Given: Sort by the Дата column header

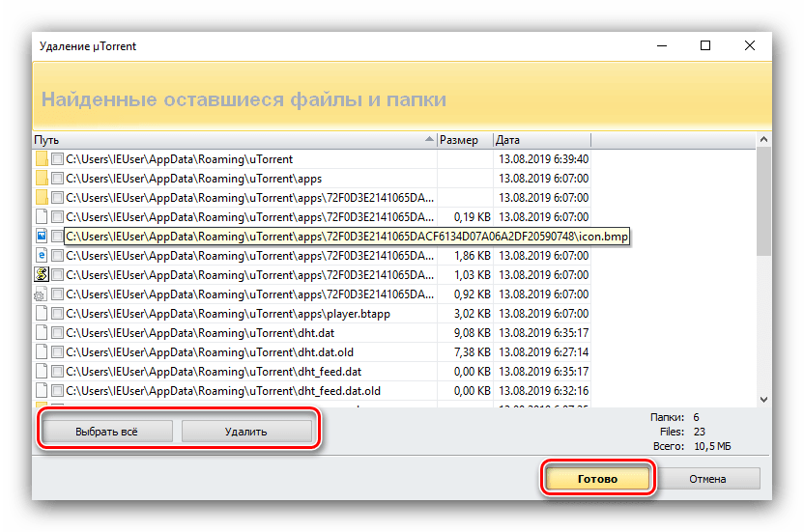Looking at the screenshot, I should click(541, 140).
